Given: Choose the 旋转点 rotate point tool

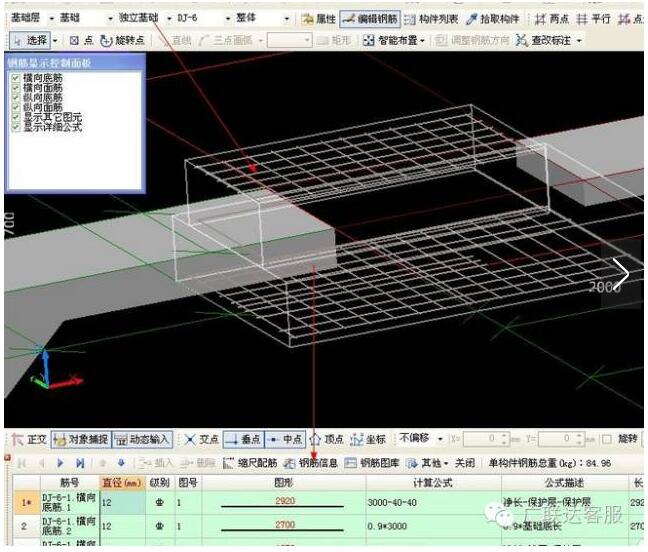Looking at the screenshot, I should point(122,40).
